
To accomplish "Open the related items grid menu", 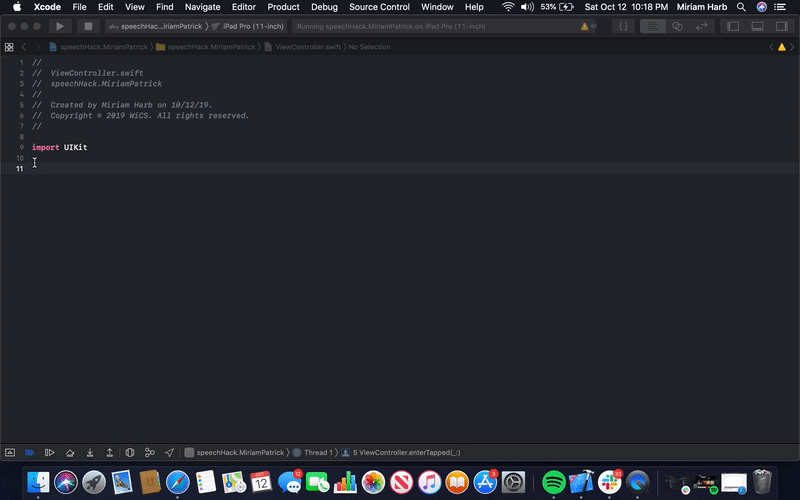I will pos(9,47).
